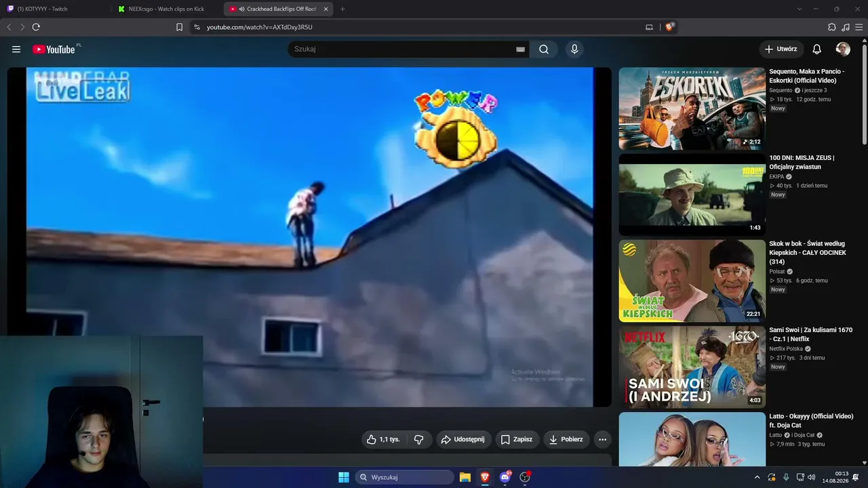Open the 100 DNI trailer thumbnail
The image size is (868, 488).
(692, 195)
